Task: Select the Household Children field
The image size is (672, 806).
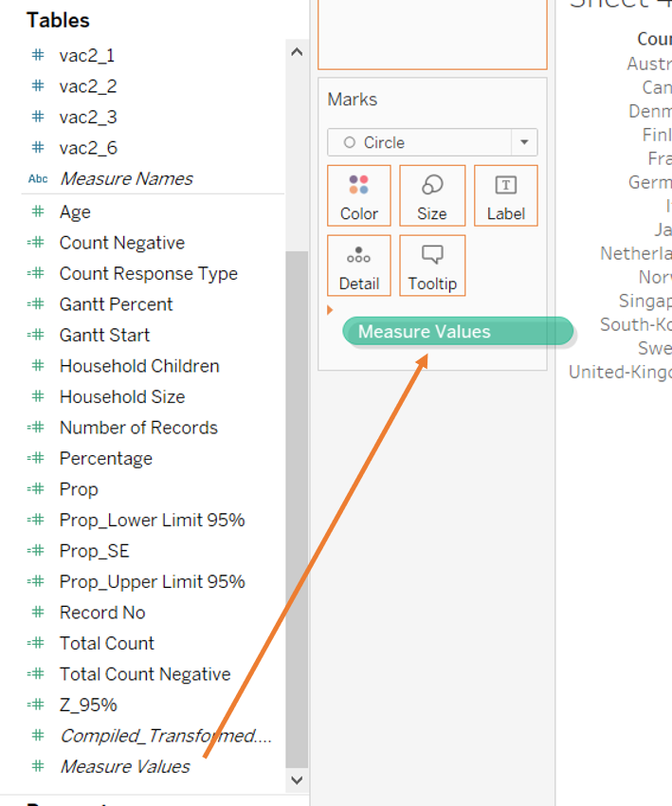Action: pos(139,366)
